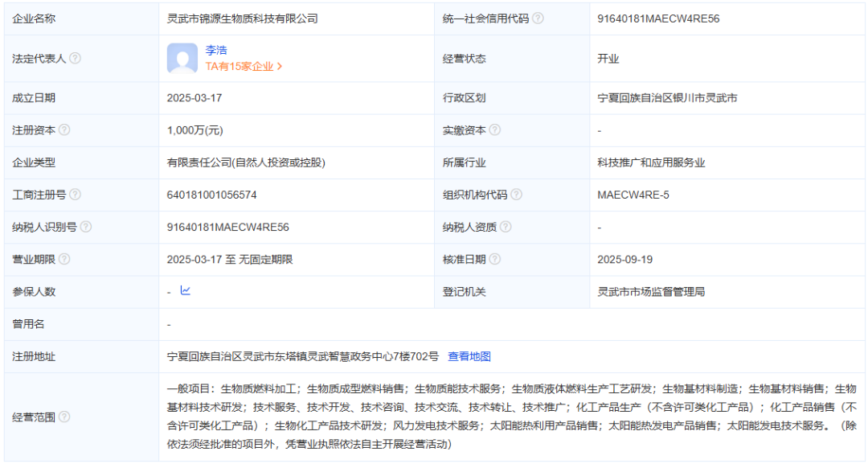Click help icon beside 法定代表人

point(75,59)
